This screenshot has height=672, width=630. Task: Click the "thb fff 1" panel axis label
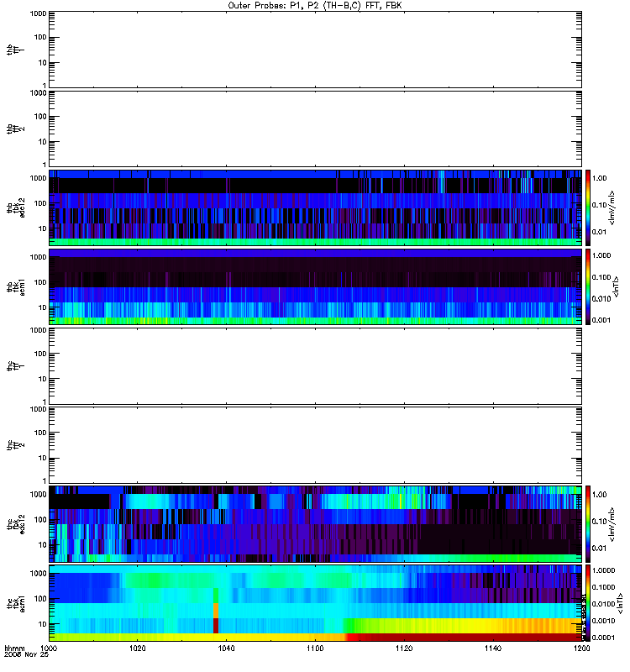tap(15, 50)
